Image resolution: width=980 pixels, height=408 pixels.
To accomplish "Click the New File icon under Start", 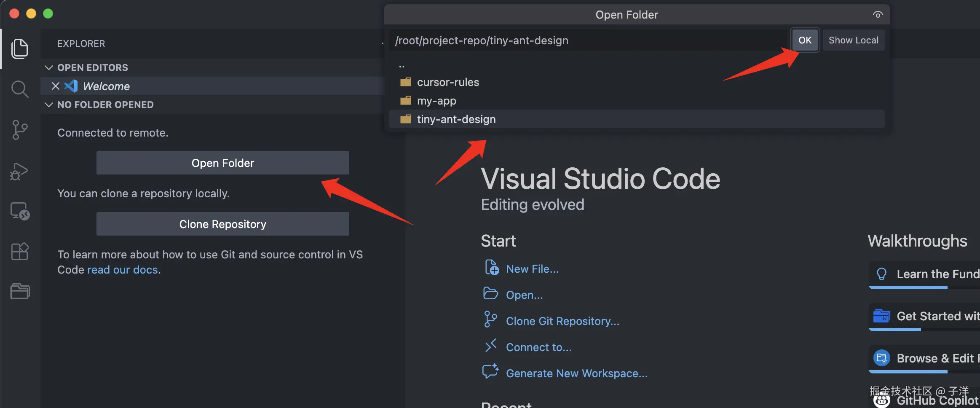I will pos(491,268).
